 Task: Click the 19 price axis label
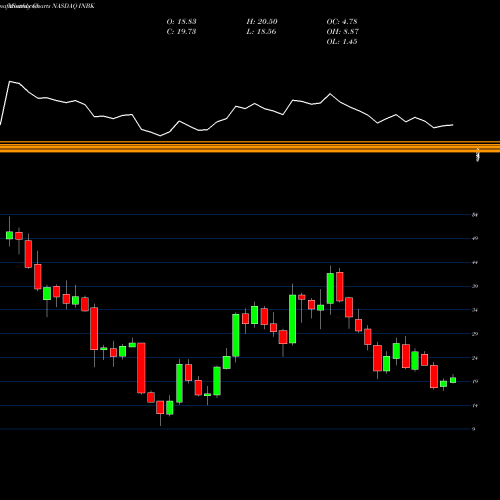click(x=475, y=382)
